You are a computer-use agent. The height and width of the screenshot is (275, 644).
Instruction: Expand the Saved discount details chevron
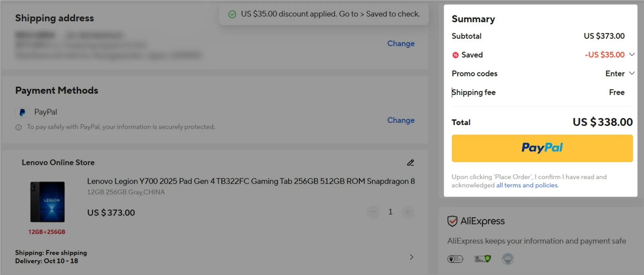632,55
